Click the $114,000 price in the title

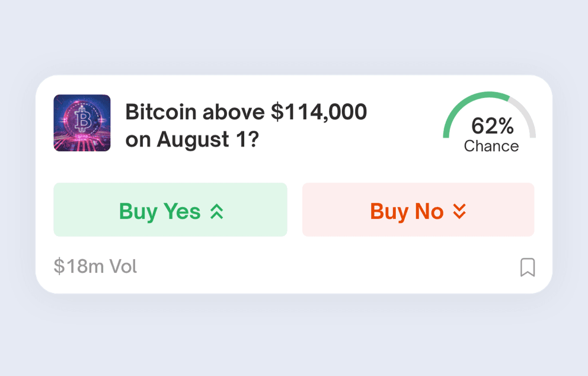[318, 112]
